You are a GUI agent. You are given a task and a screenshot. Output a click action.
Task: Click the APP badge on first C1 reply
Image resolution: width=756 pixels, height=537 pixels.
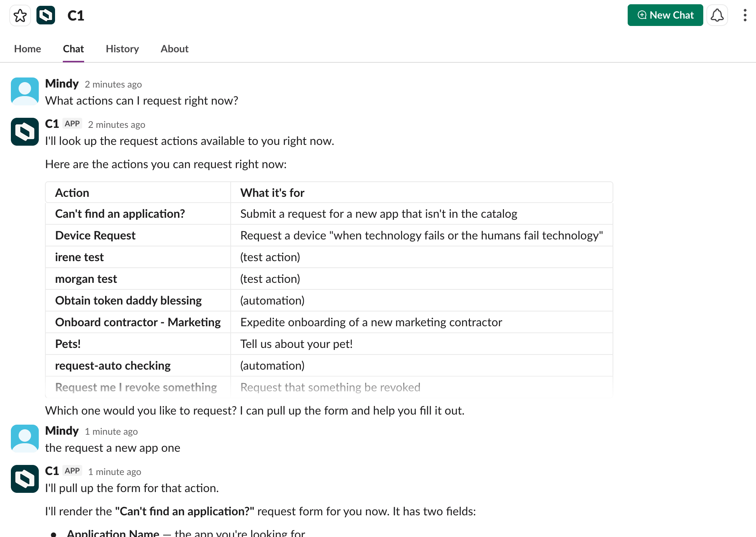(x=72, y=124)
